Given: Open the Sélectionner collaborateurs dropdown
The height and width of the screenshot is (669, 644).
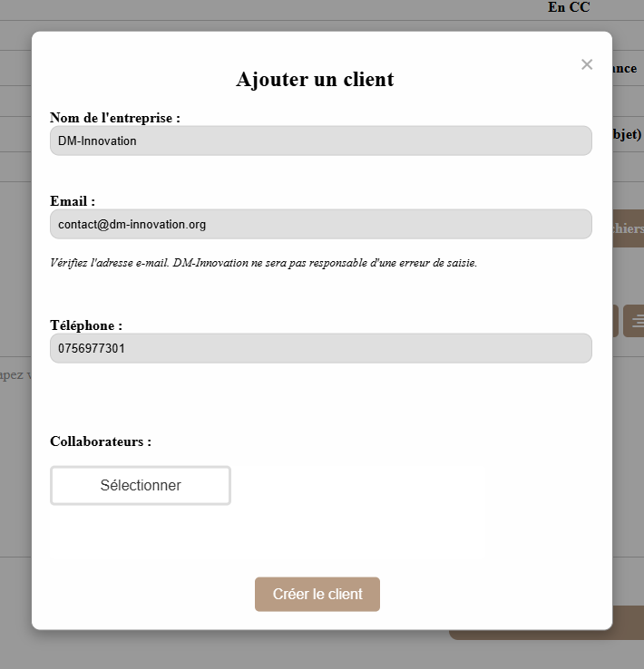Looking at the screenshot, I should click(141, 486).
